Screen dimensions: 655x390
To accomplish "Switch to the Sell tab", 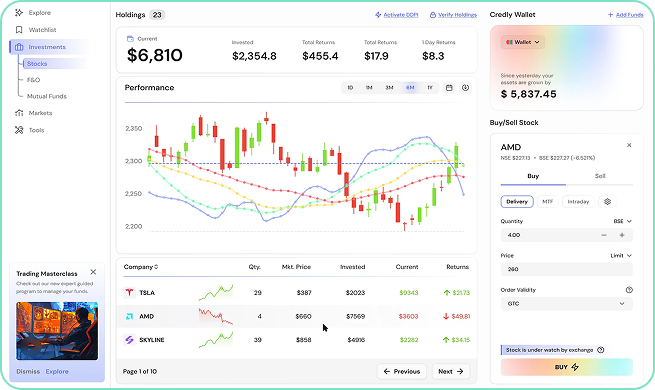I will [x=600, y=176].
